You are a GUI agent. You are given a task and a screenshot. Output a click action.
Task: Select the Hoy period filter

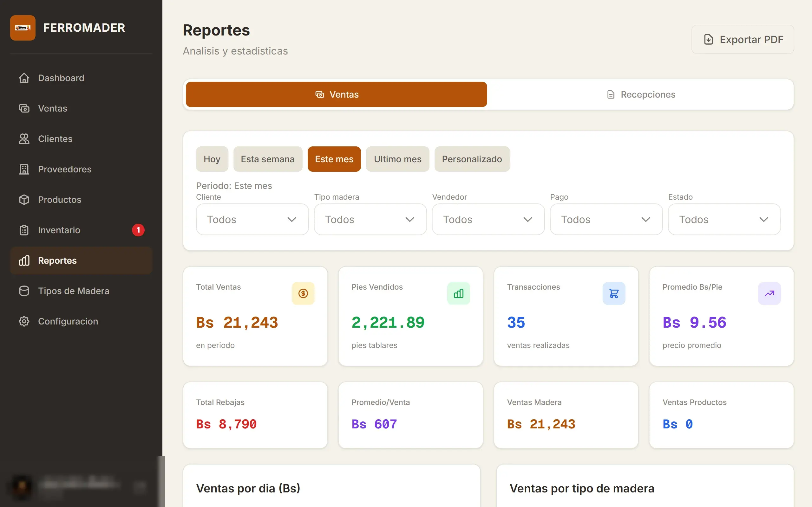pyautogui.click(x=212, y=159)
